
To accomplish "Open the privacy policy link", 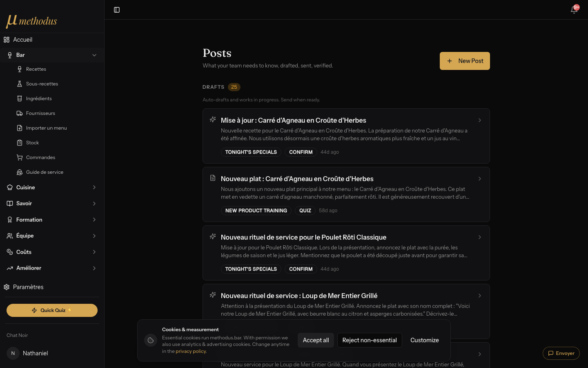I will [x=191, y=351].
